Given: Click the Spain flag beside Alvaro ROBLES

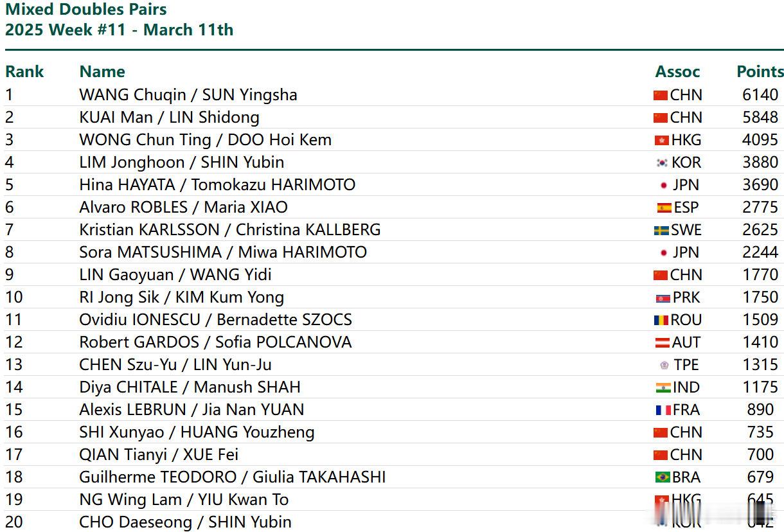Looking at the screenshot, I should pyautogui.click(x=664, y=208).
